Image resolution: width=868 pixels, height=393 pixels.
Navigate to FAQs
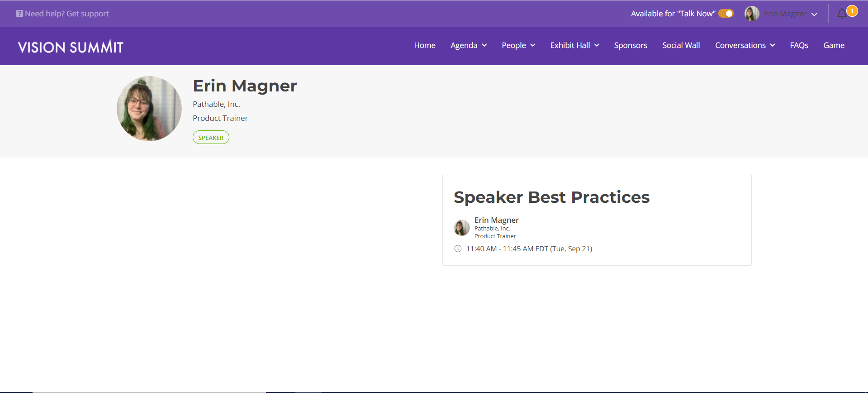point(799,45)
